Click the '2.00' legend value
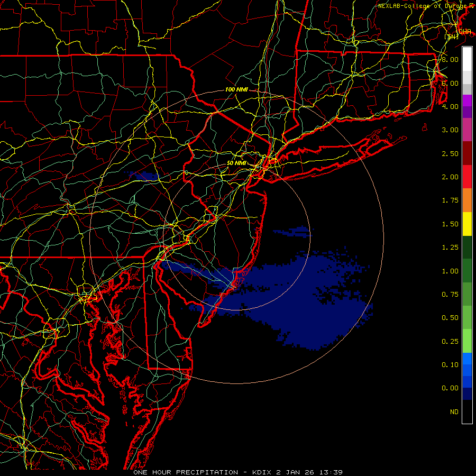 pos(450,177)
